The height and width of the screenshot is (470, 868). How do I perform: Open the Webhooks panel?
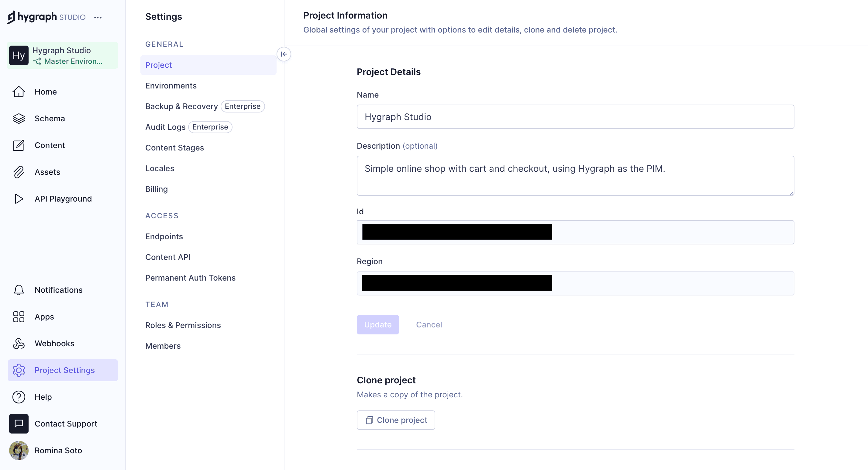tap(54, 343)
